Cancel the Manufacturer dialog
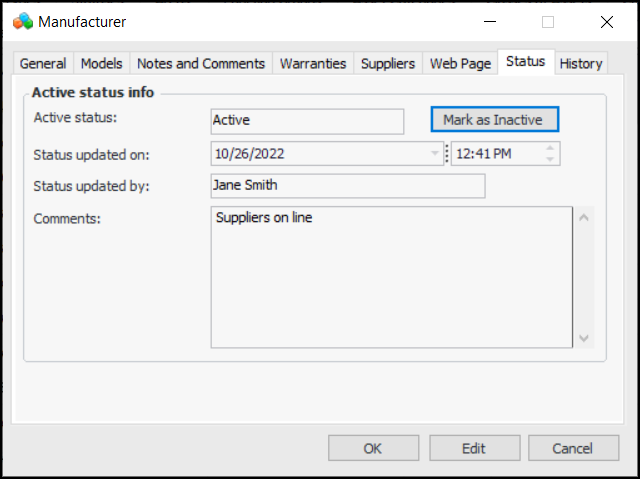Image resolution: width=640 pixels, height=479 pixels. click(x=573, y=448)
